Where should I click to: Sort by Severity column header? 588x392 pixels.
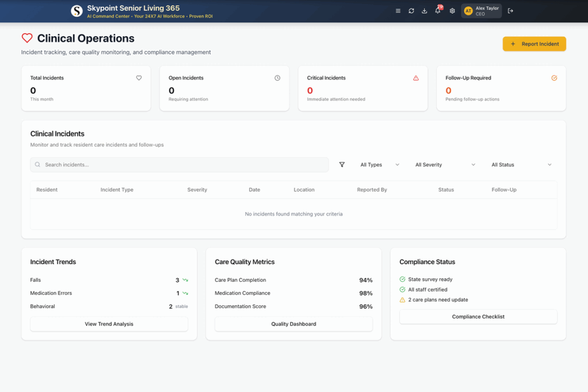(x=198, y=189)
